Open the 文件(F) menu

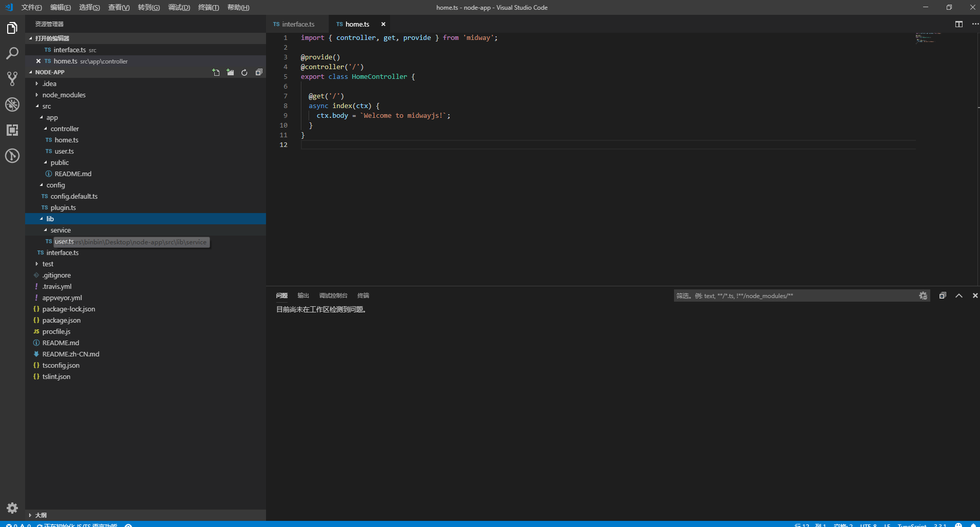pos(31,7)
